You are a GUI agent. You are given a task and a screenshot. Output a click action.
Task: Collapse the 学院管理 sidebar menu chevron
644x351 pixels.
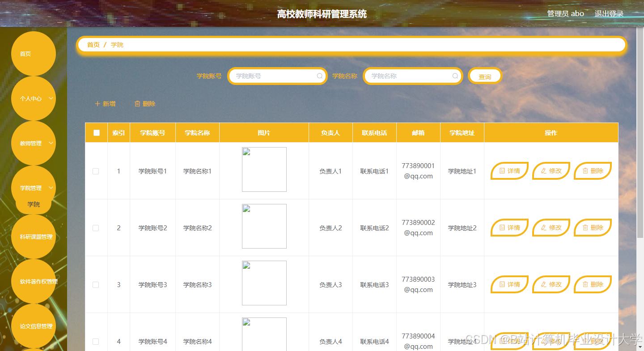coord(51,188)
